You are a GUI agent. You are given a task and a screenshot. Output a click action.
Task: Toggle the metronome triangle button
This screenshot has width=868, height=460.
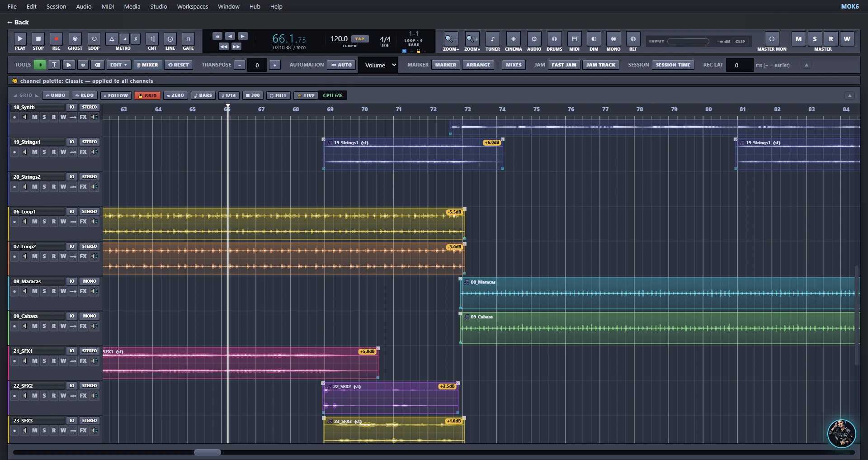click(112, 39)
